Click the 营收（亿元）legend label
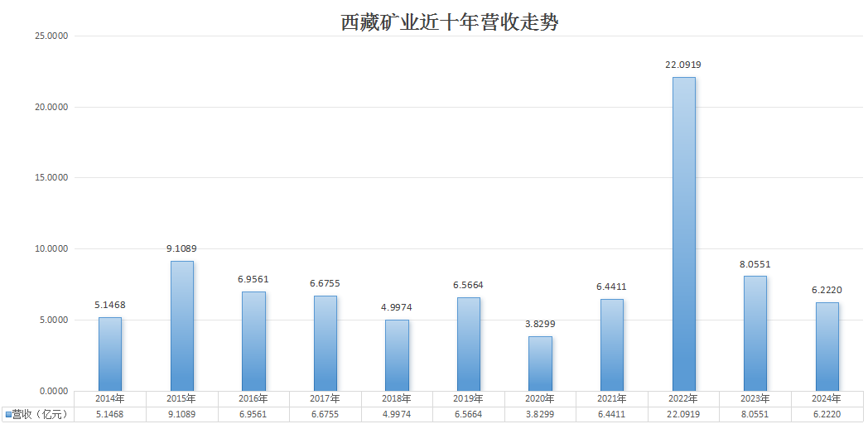 tap(40, 415)
